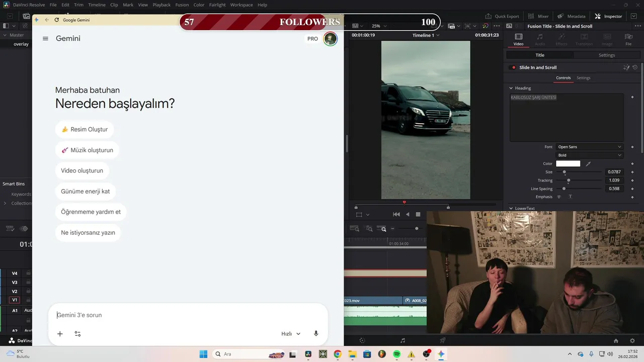Reset the Slide In and Scroll effect

[635, 67]
